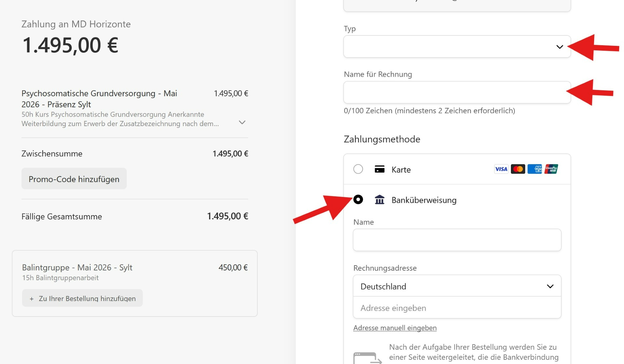This screenshot has width=624, height=364.
Task: Click Adresse manuell eingeben link
Action: pyautogui.click(x=395, y=328)
